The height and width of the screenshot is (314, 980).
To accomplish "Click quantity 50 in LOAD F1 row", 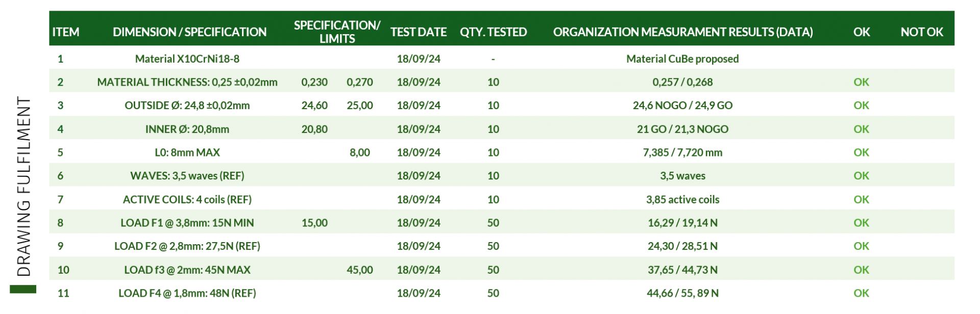I will pos(493,223).
